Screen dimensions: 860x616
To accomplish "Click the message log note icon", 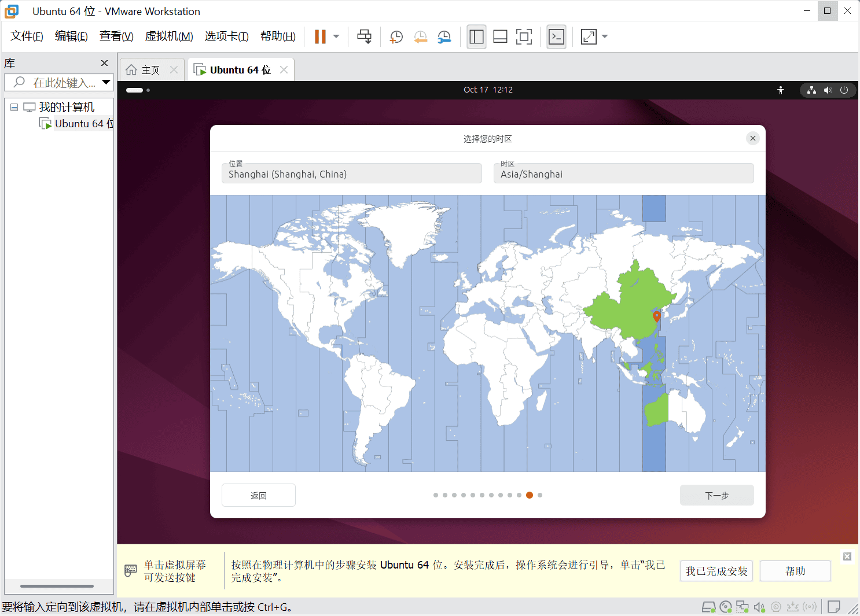I will [x=834, y=607].
